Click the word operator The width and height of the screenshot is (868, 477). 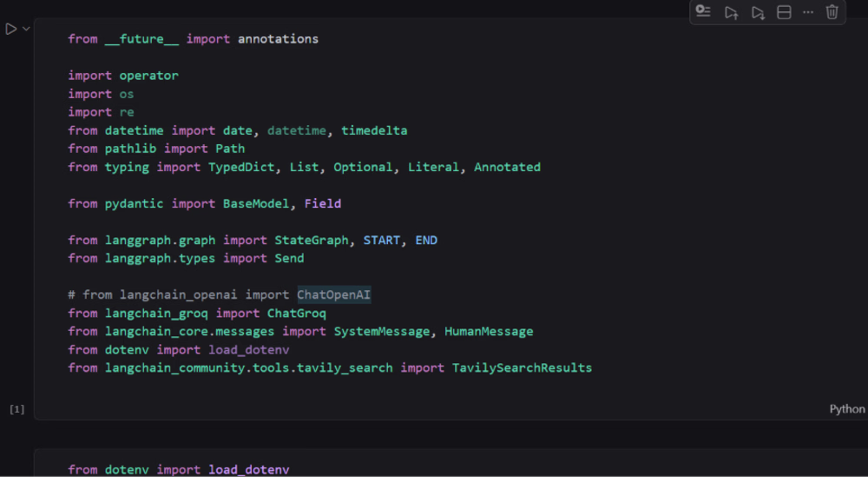(x=149, y=76)
